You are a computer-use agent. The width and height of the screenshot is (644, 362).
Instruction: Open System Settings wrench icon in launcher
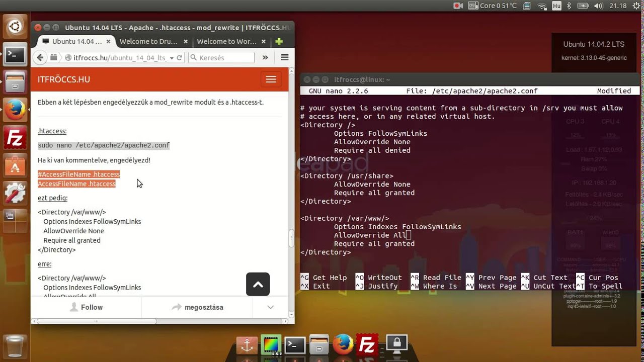15,193
